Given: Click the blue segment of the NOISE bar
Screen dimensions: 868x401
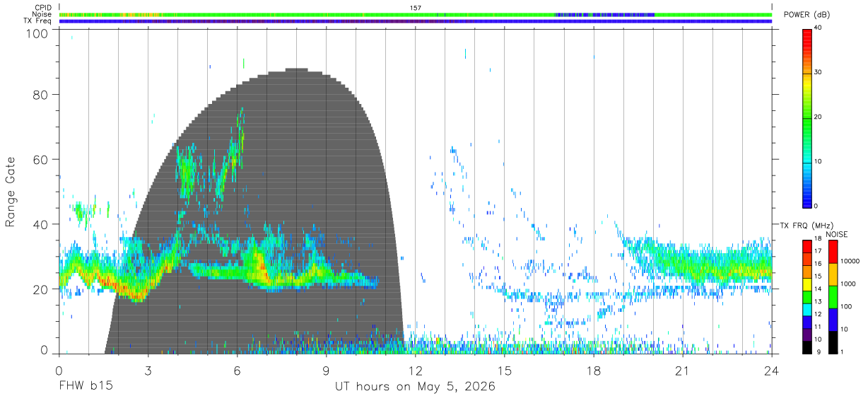Looking at the screenshot, I should [x=832, y=319].
